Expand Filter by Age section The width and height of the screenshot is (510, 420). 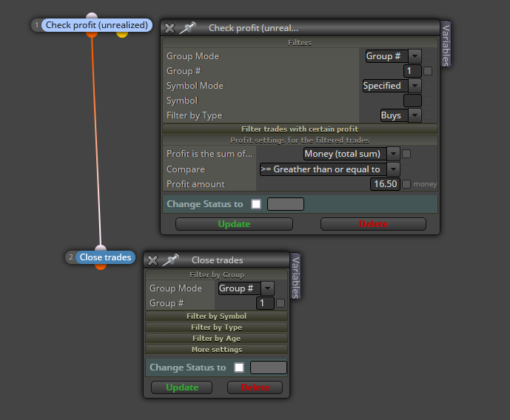click(217, 338)
